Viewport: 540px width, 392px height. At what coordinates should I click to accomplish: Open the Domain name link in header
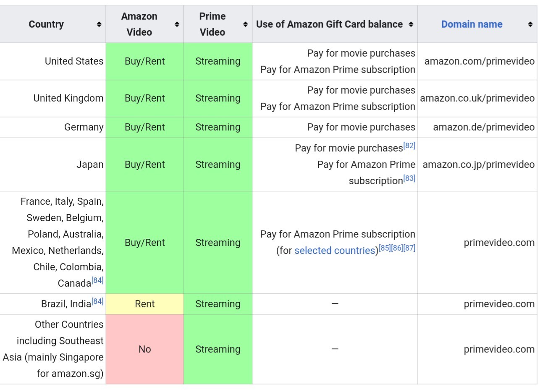[x=472, y=24]
